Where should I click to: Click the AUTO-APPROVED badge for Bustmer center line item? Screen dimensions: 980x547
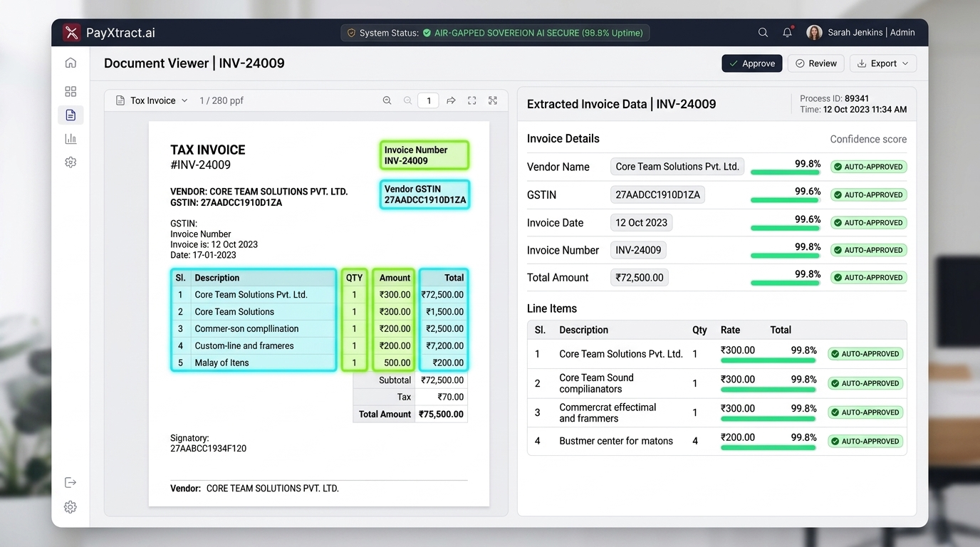(865, 442)
